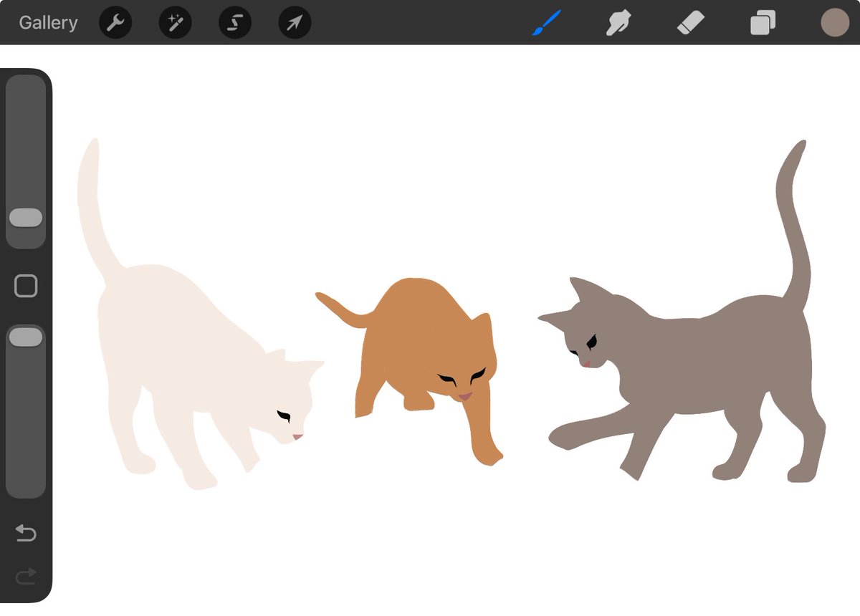Tap the orange cat in the center
This screenshot has width=860, height=616.
(423, 337)
